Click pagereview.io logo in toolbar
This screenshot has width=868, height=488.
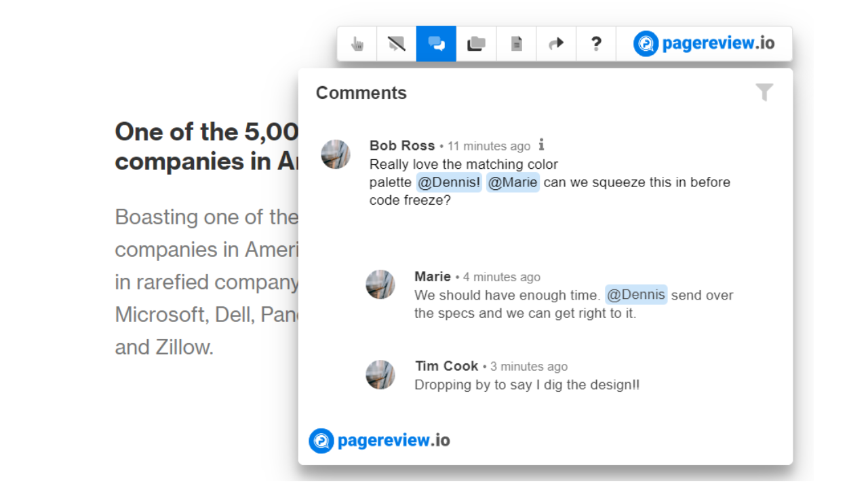704,44
